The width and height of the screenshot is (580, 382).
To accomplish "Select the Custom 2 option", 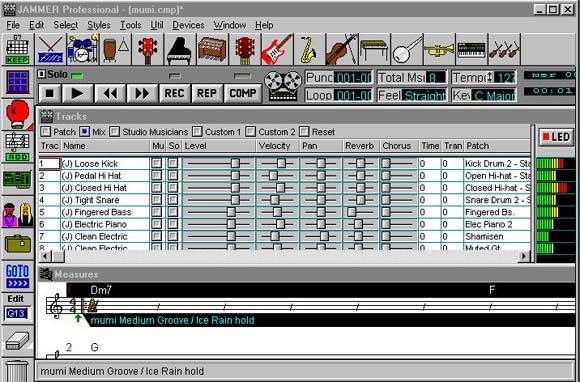I will [251, 132].
